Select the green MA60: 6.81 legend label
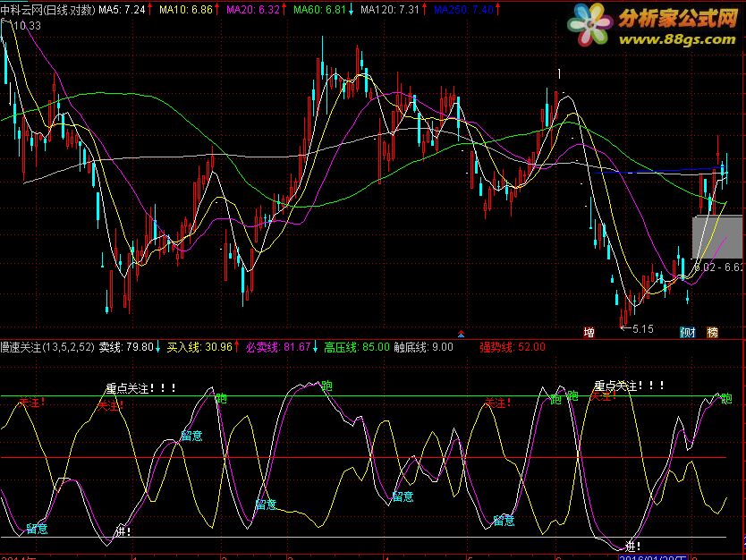The height and width of the screenshot is (560, 746). [x=319, y=10]
